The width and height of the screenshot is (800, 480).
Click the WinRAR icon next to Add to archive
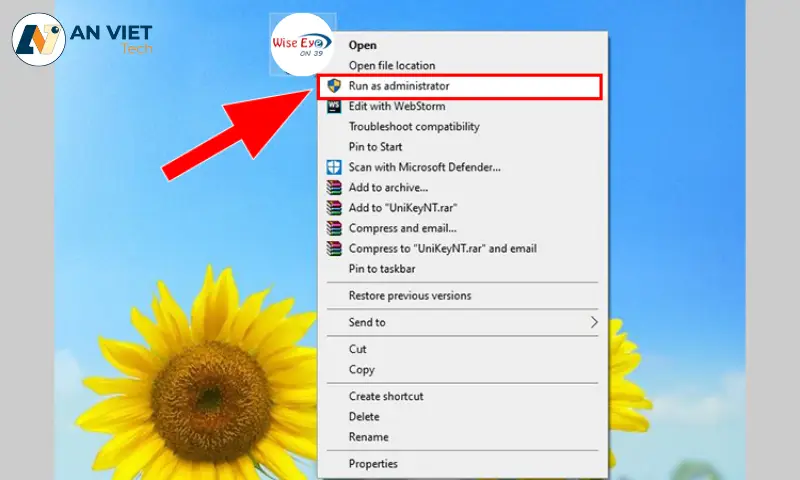334,187
